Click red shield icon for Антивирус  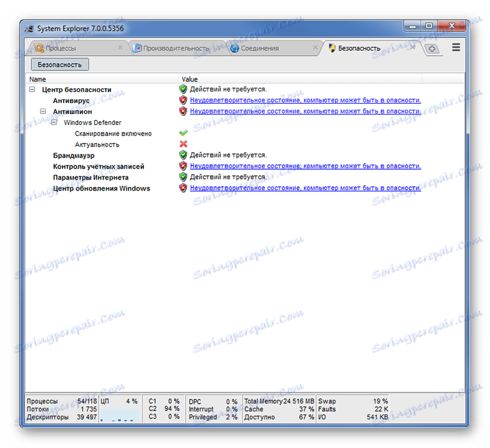tap(183, 100)
